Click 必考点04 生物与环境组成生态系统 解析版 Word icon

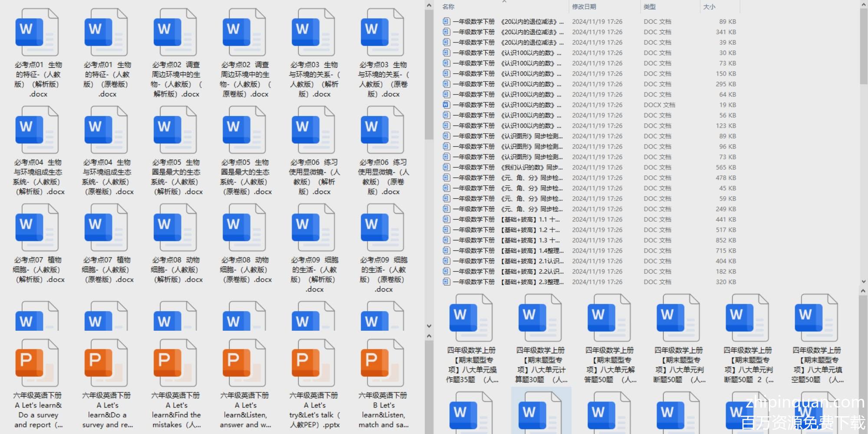point(37,130)
